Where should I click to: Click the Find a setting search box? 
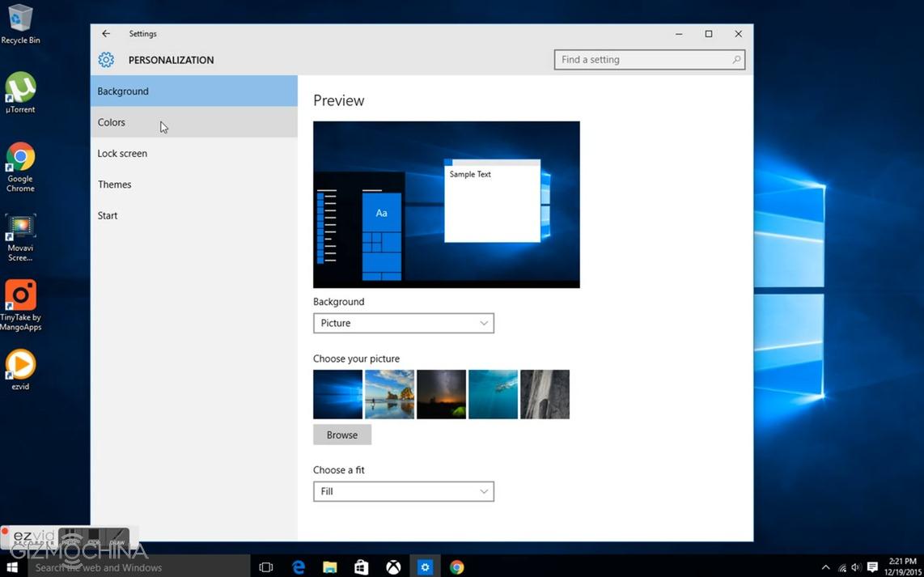[643, 60]
